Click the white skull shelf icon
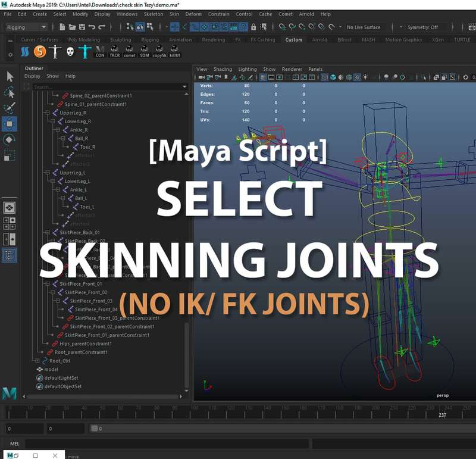Screen dimensions: 476x459 pyautogui.click(x=70, y=51)
